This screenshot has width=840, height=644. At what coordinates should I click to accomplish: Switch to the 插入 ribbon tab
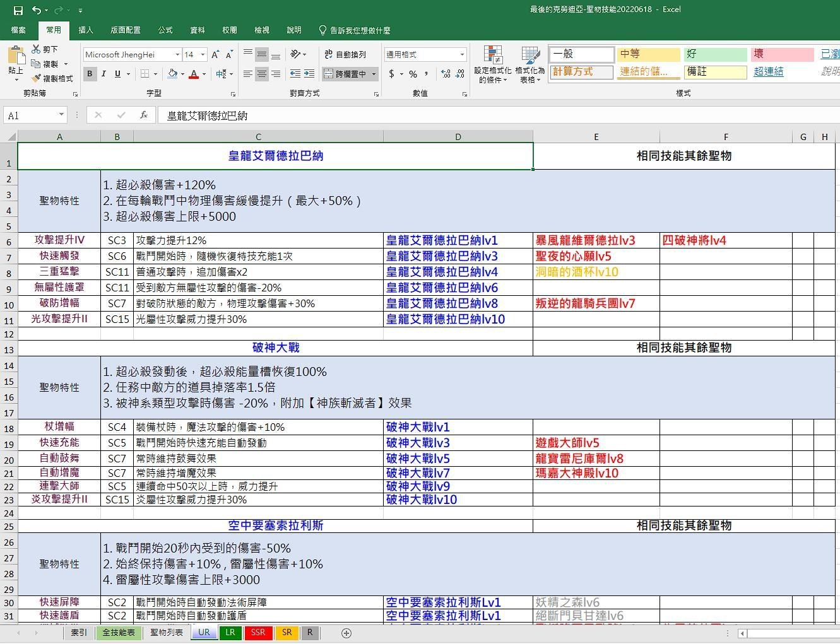[85, 30]
